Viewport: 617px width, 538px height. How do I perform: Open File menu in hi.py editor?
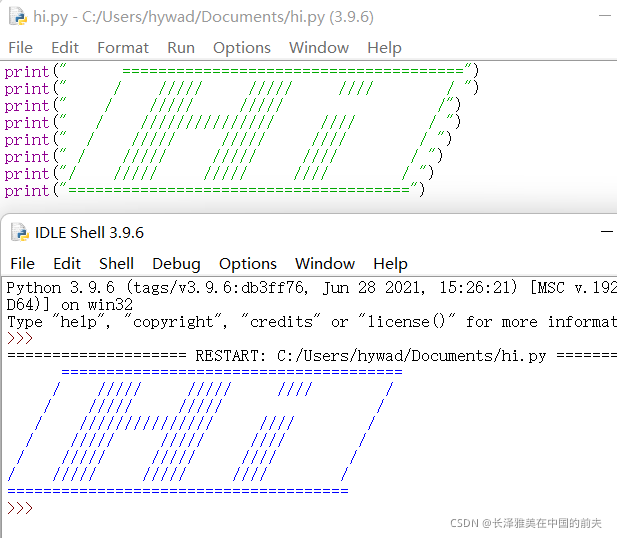tap(20, 48)
